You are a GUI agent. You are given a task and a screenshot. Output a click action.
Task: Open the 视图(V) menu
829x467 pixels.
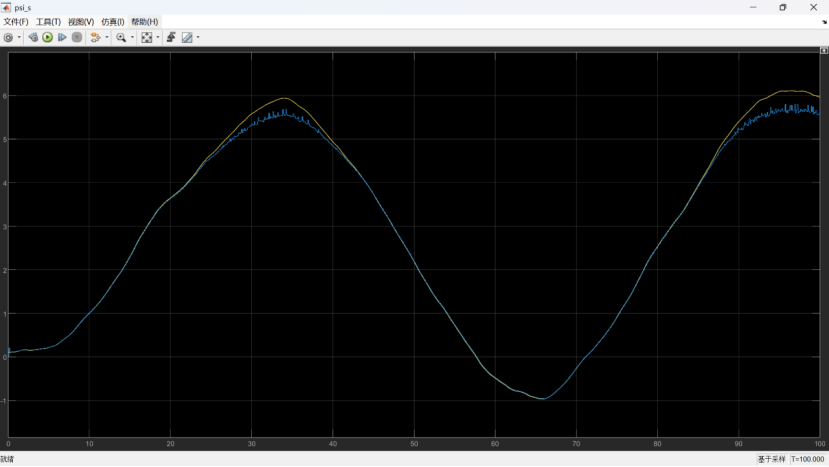81,22
